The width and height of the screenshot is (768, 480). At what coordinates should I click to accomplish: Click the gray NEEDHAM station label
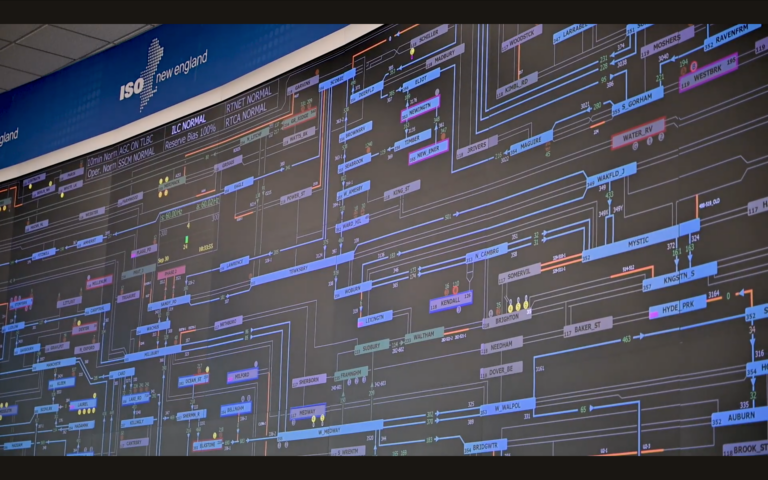pyautogui.click(x=502, y=345)
